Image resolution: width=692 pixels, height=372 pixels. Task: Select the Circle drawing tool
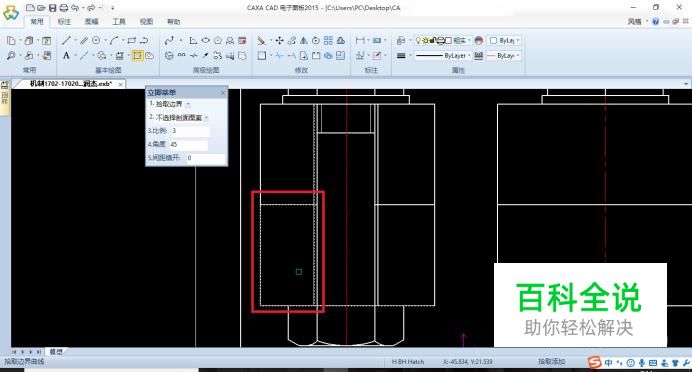96,41
